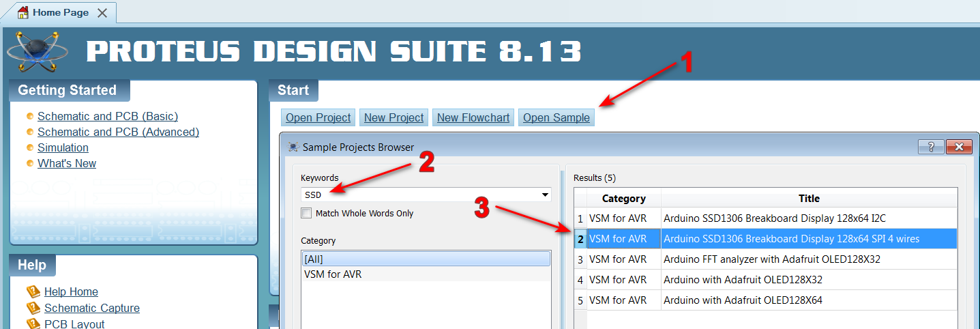980x329 pixels.
Task: Click the New Project button
Action: tap(394, 117)
